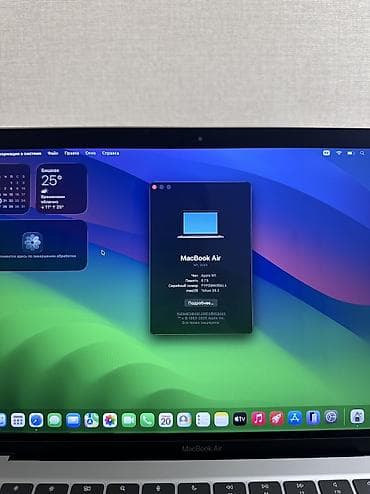The width and height of the screenshot is (370, 494).
Task: Click the battery status icon
Action: (x=350, y=153)
